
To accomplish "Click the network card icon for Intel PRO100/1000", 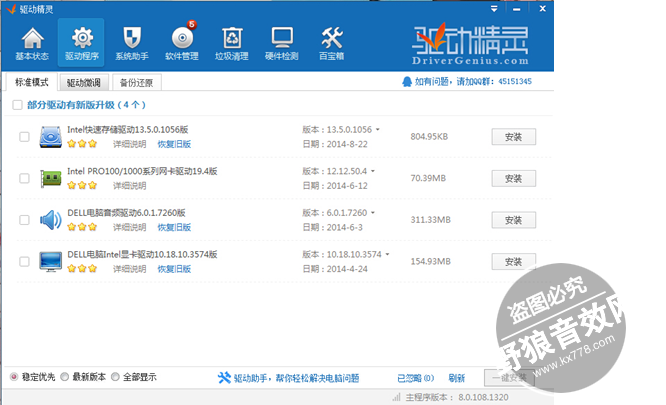I will pyautogui.click(x=51, y=178).
